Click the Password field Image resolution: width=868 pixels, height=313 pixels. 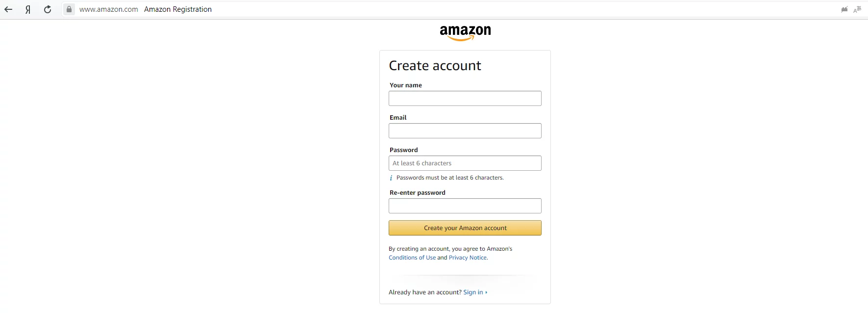pos(464,163)
